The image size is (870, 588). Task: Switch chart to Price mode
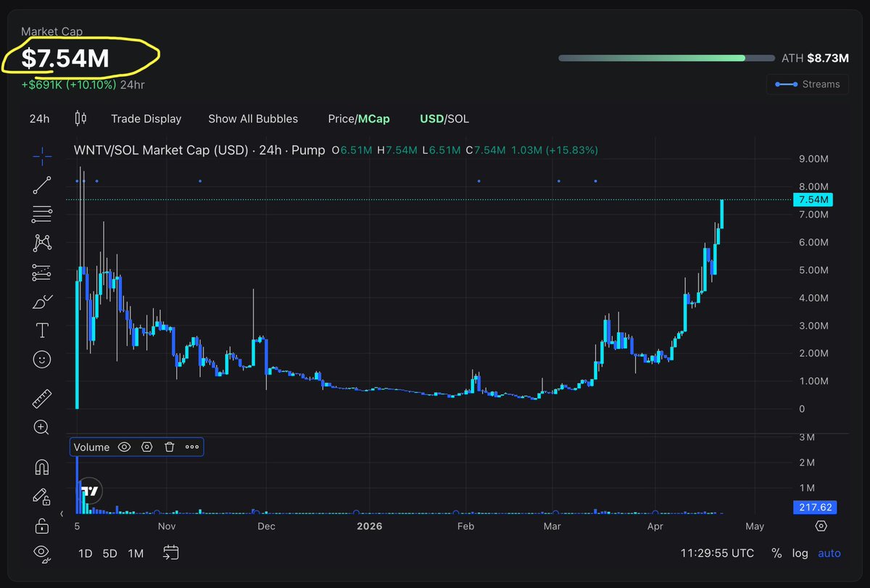(341, 119)
